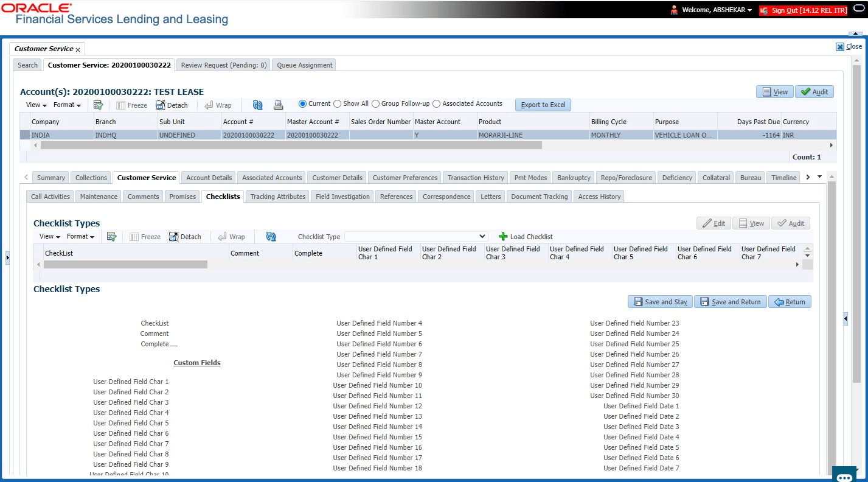The image size is (868, 482).
Task: Click the Wrap icon in the Account toolbar
Action: [209, 105]
